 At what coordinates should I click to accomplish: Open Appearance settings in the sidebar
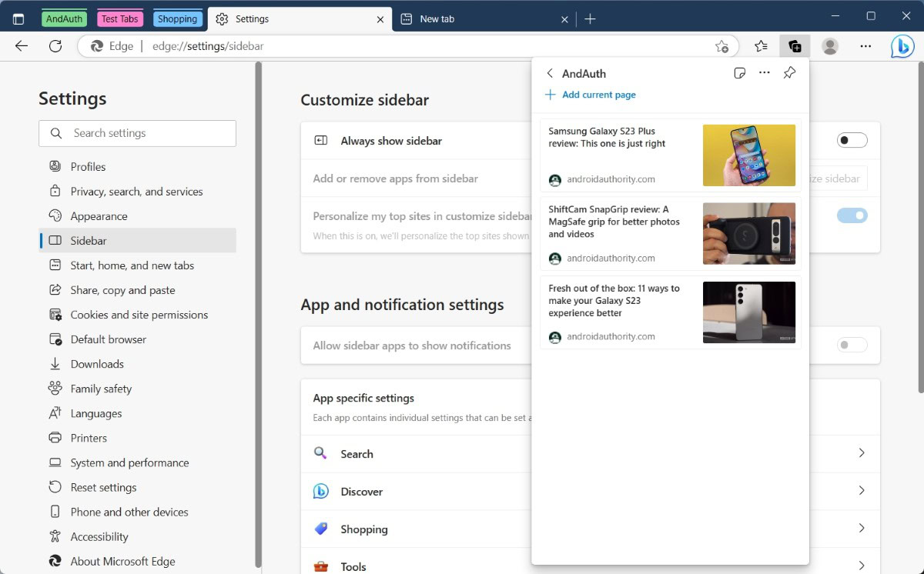click(99, 216)
